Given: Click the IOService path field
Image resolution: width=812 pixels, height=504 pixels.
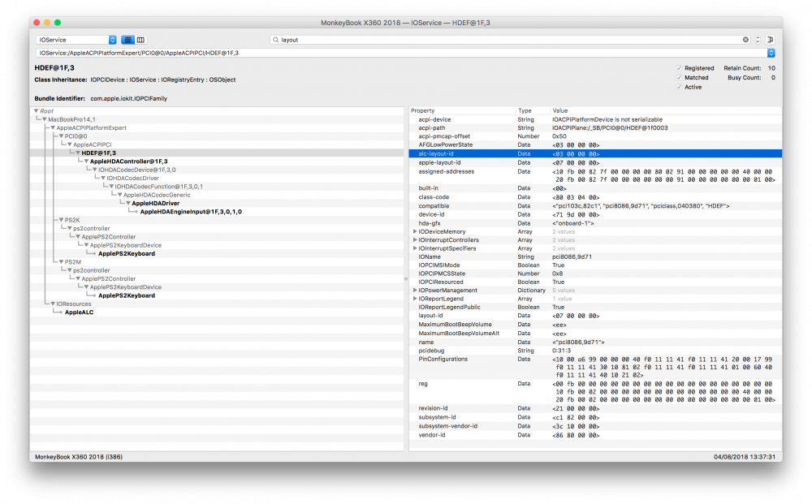Looking at the screenshot, I should coord(402,53).
